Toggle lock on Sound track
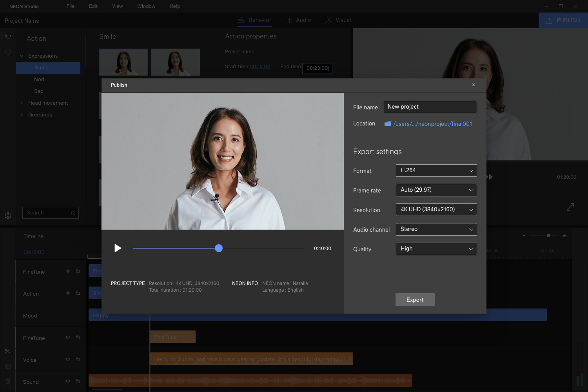Screen dimensions: 588x392 click(x=78, y=381)
